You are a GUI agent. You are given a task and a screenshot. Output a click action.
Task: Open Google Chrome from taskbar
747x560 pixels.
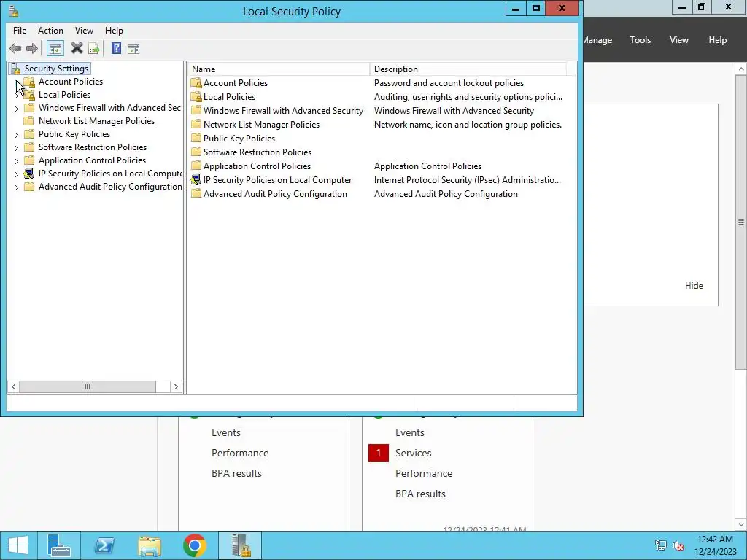(194, 545)
